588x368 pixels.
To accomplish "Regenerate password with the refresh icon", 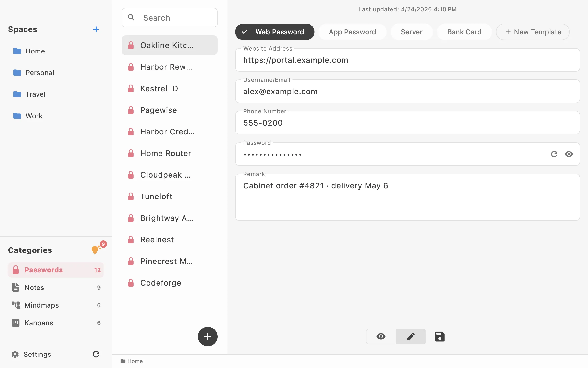I will 554,154.
